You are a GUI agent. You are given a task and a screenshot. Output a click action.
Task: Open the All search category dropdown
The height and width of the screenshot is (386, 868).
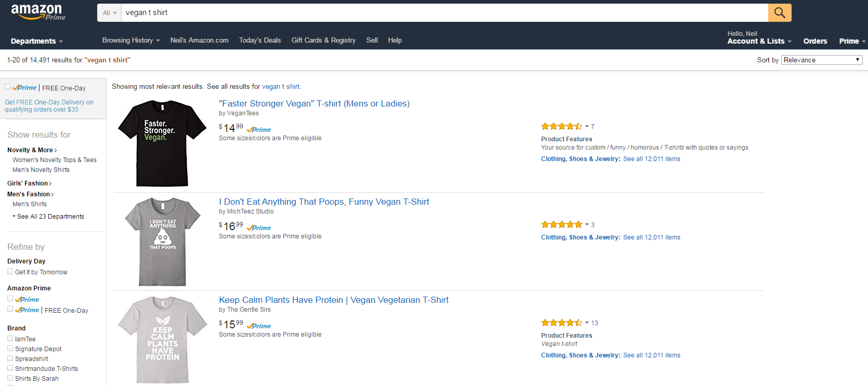click(109, 12)
